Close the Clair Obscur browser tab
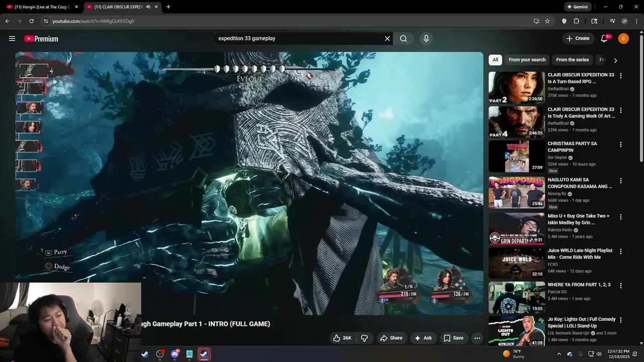This screenshot has width=644, height=362. point(156,7)
